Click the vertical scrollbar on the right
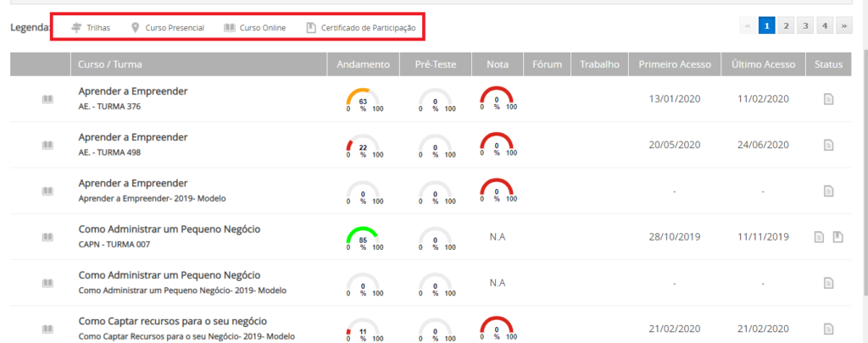Screen dimensions: 868x343 click(862, 169)
